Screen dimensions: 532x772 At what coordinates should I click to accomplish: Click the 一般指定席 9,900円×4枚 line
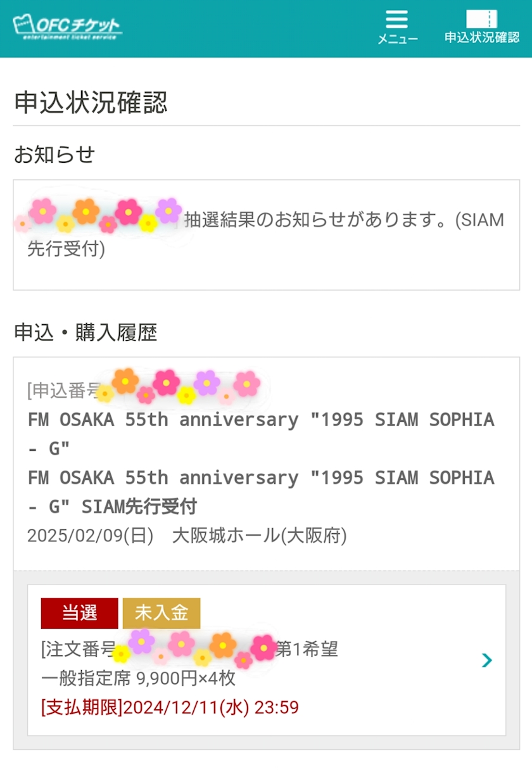138,678
